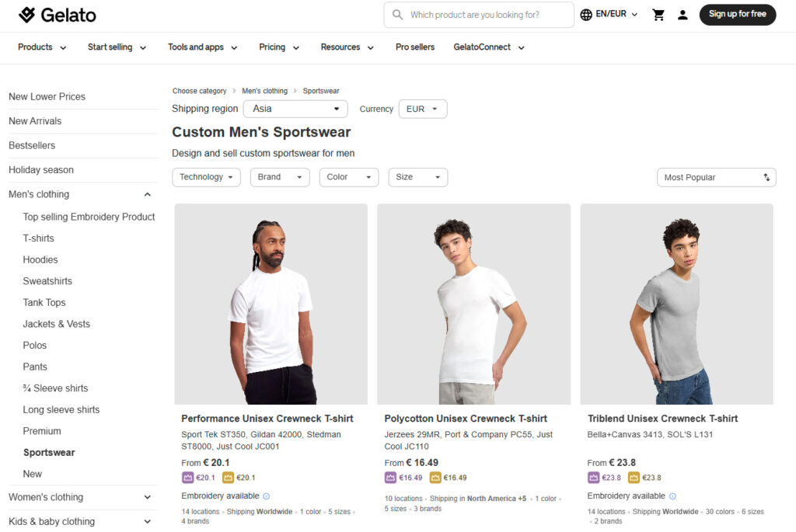Image resolution: width=796 pixels, height=532 pixels.
Task: Click the user account profile icon
Action: coord(683,15)
